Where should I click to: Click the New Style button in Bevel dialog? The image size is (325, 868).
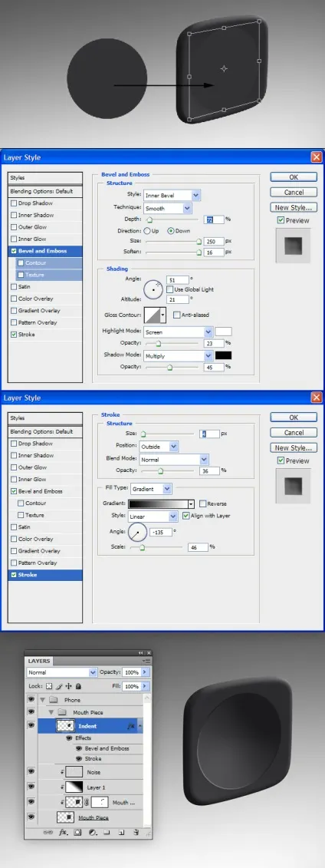[x=294, y=207]
